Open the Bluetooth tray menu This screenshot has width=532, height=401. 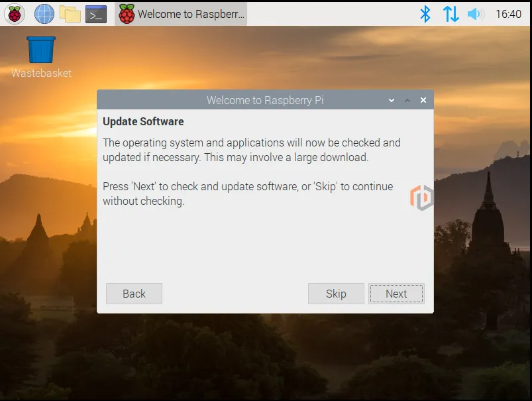[425, 14]
